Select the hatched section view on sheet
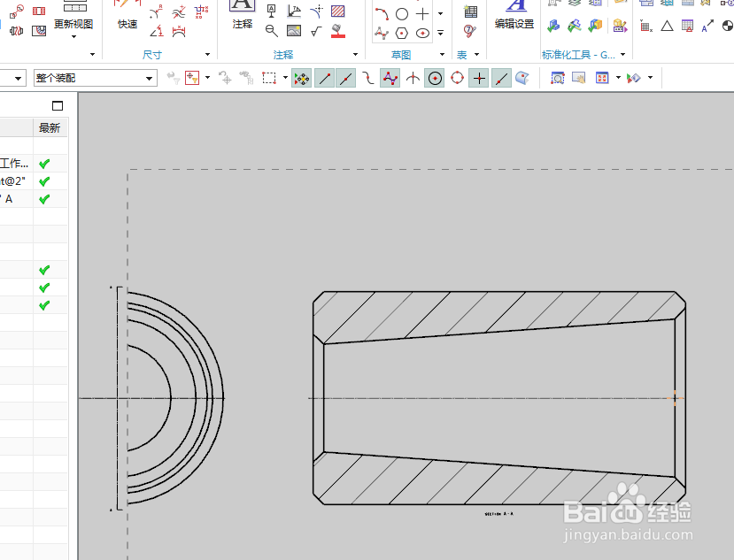Image resolution: width=734 pixels, height=560 pixels. coord(499,398)
